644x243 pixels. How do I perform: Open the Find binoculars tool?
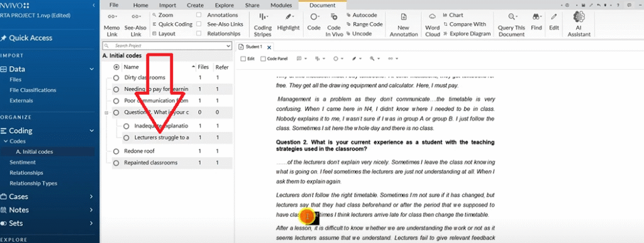coord(536,22)
